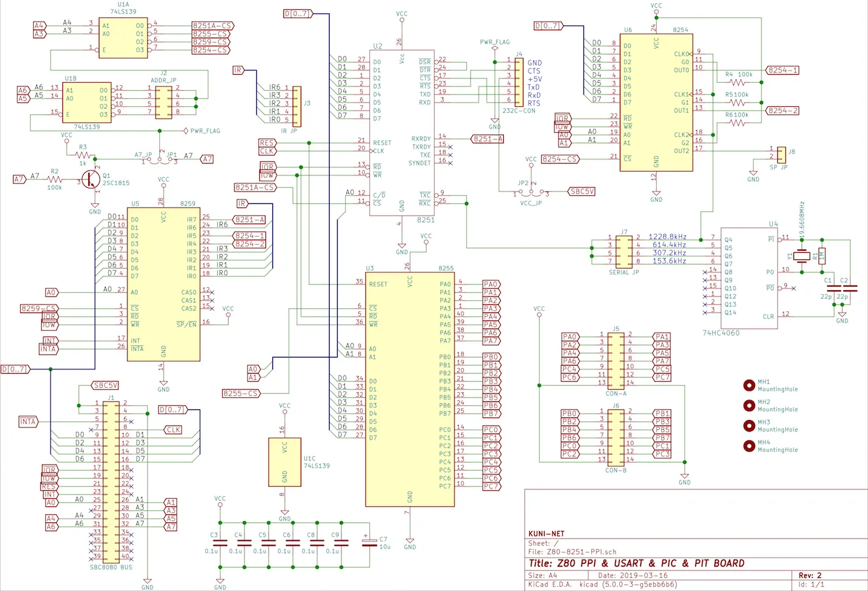Select the Date: 2019-03-16 field
868x591 pixels.
(x=633, y=575)
